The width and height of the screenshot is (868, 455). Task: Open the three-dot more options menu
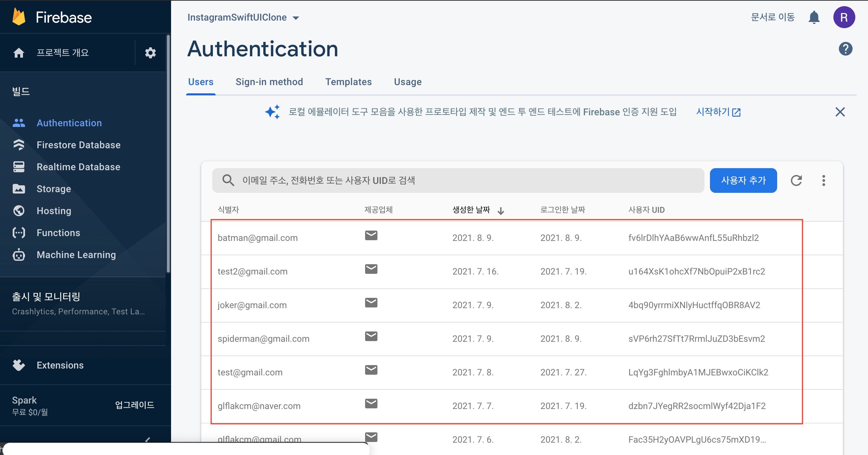823,180
